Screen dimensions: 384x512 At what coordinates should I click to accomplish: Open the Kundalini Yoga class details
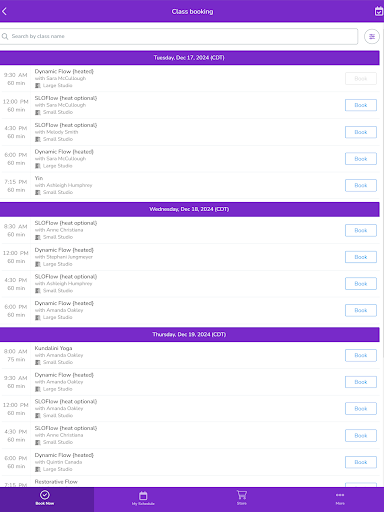53,348
